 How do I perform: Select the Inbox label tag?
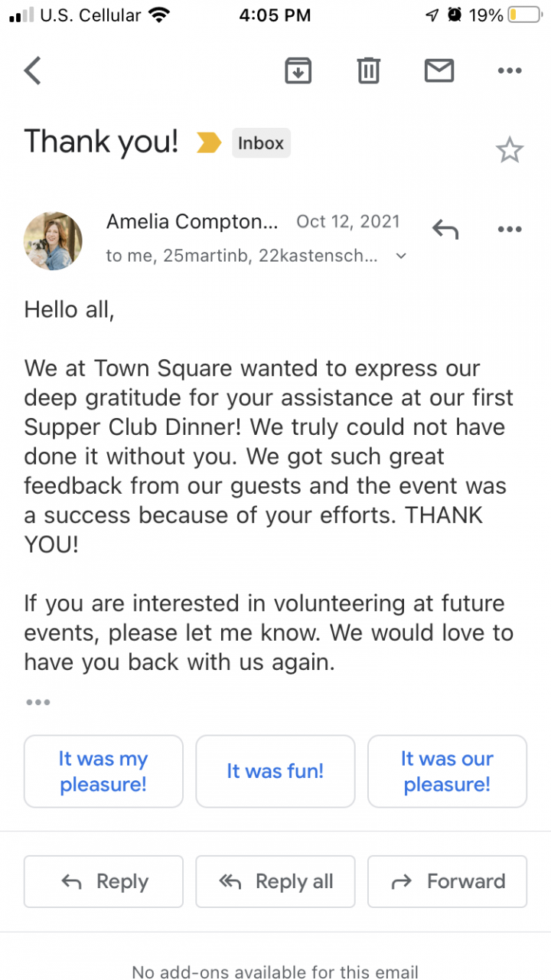pos(261,143)
